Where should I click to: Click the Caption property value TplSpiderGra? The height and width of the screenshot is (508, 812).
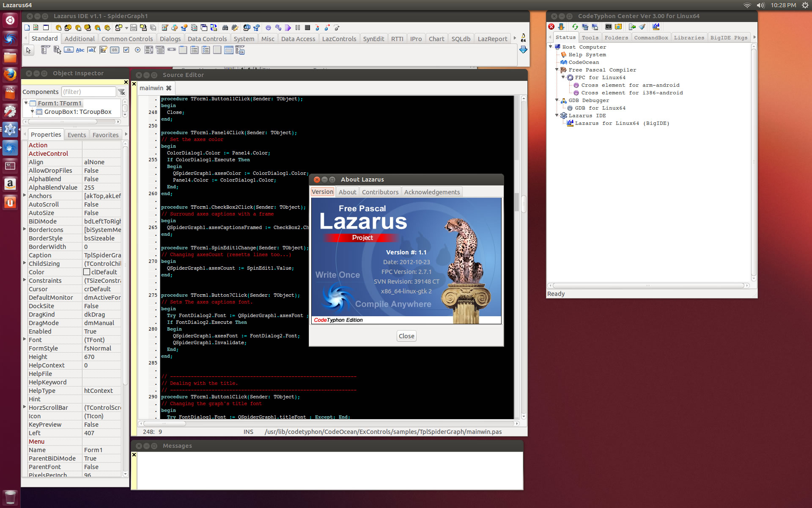pyautogui.click(x=102, y=255)
